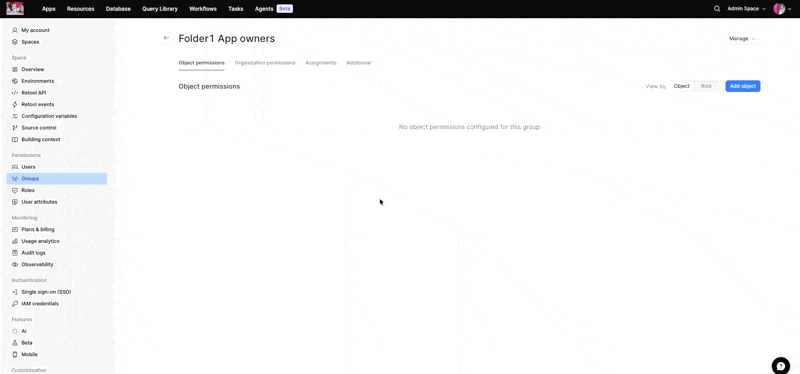Viewport: 800px width, 374px height.
Task: Click the Add object button
Action: click(743, 86)
